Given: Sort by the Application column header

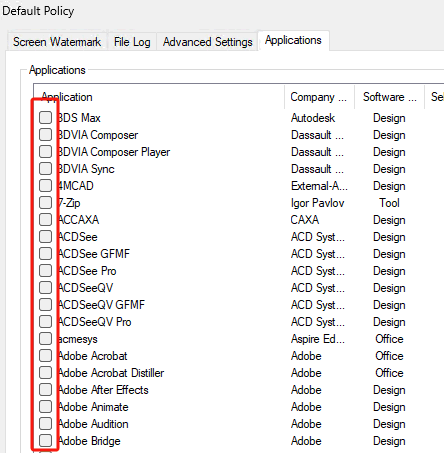Looking at the screenshot, I should [x=159, y=97].
